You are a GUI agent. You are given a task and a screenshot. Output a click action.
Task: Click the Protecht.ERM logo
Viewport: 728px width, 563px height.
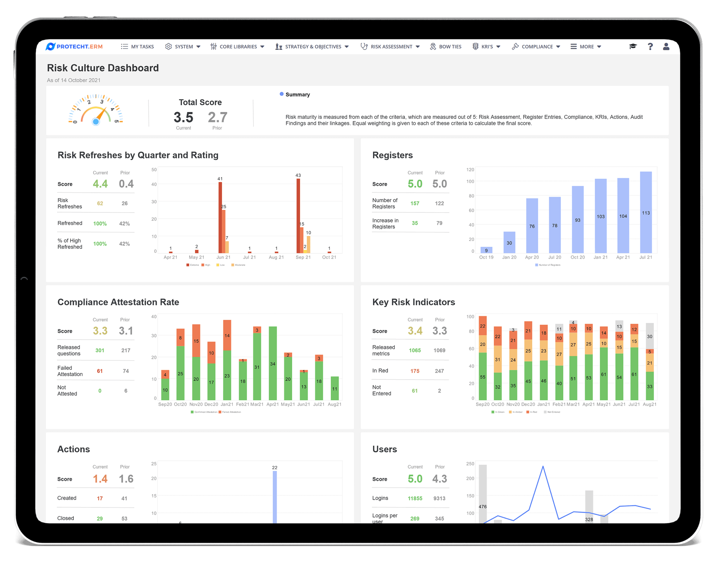tap(74, 46)
